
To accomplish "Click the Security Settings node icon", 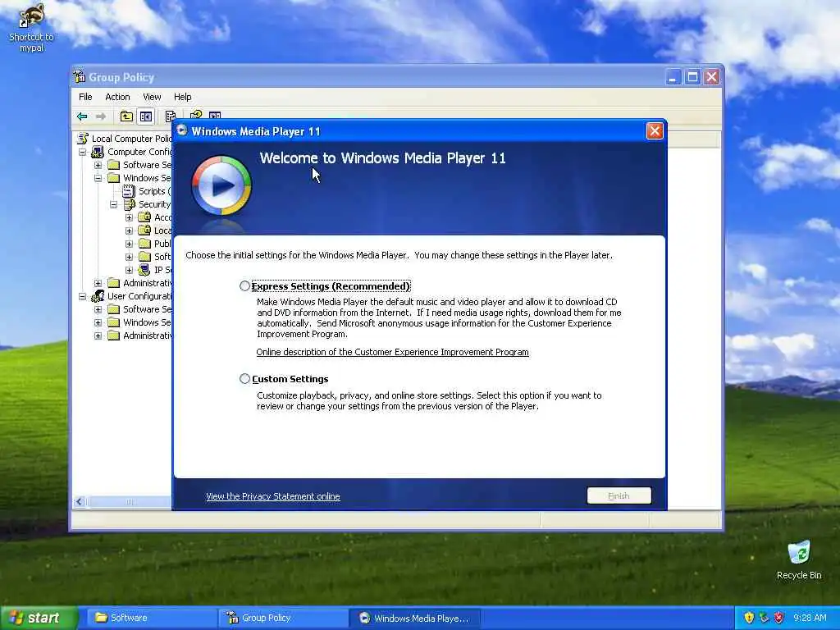I will (x=129, y=204).
